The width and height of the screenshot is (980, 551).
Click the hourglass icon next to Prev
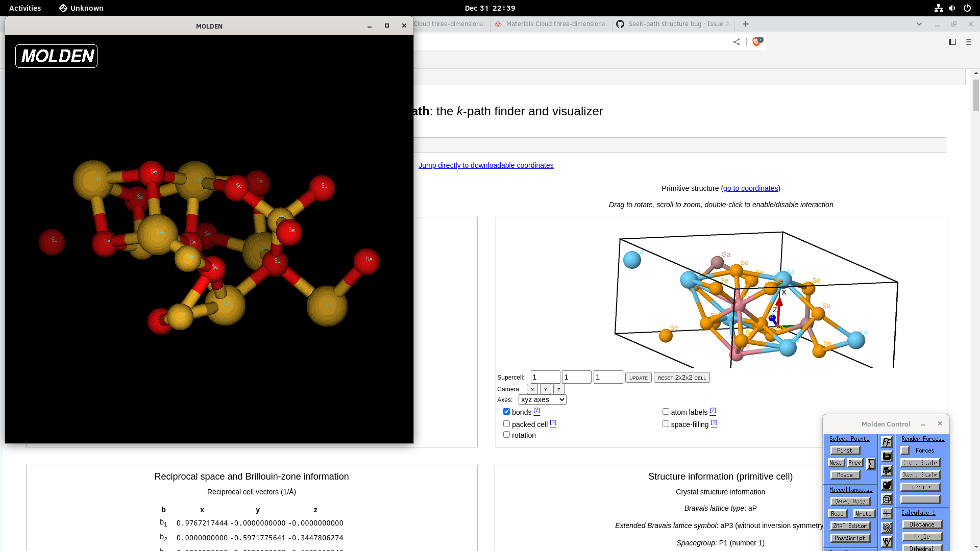871,463
